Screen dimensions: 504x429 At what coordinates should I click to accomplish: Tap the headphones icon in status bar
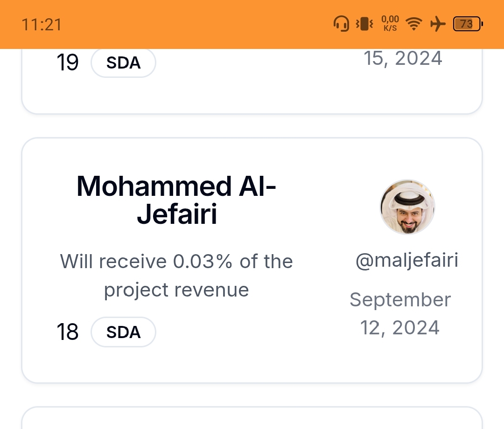click(x=342, y=24)
